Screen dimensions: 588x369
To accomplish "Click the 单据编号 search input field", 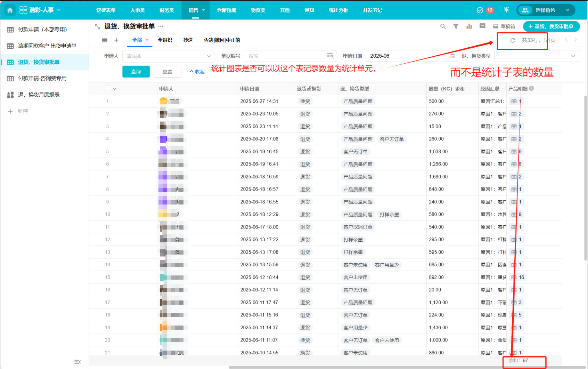I will [x=284, y=56].
